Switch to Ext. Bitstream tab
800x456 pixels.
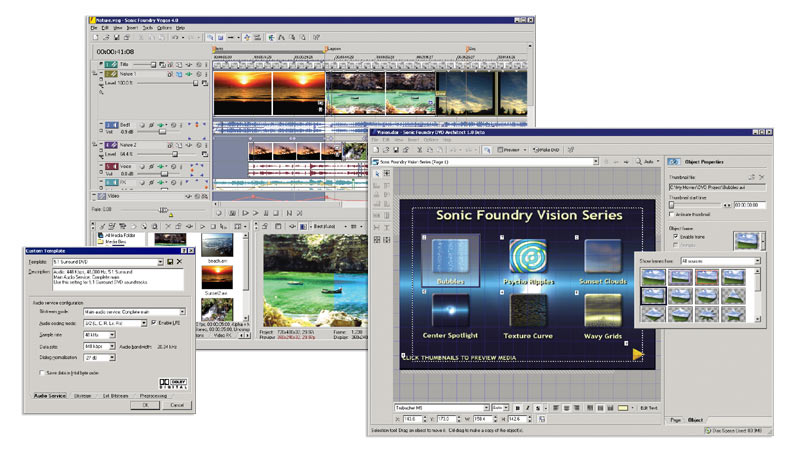point(115,396)
